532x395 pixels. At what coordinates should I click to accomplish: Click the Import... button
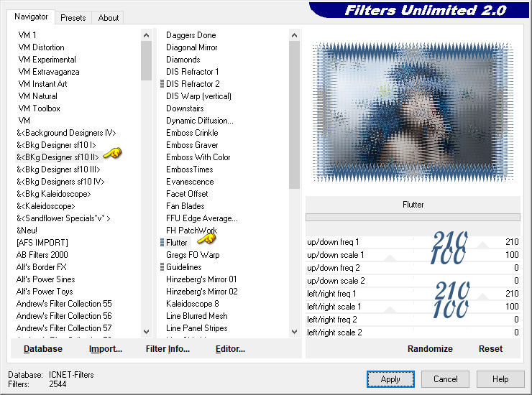106,349
